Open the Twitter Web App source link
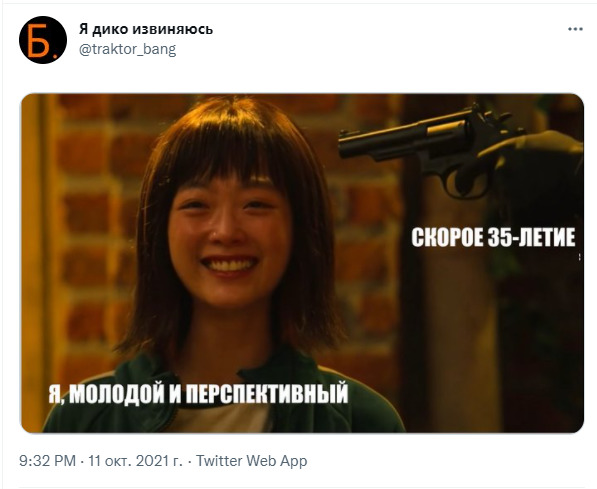Screen dimensions: 597x489 [x=252, y=461]
